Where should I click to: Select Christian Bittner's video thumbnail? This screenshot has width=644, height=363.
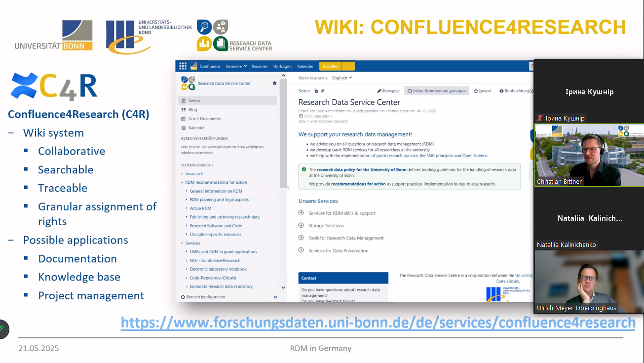(x=589, y=155)
